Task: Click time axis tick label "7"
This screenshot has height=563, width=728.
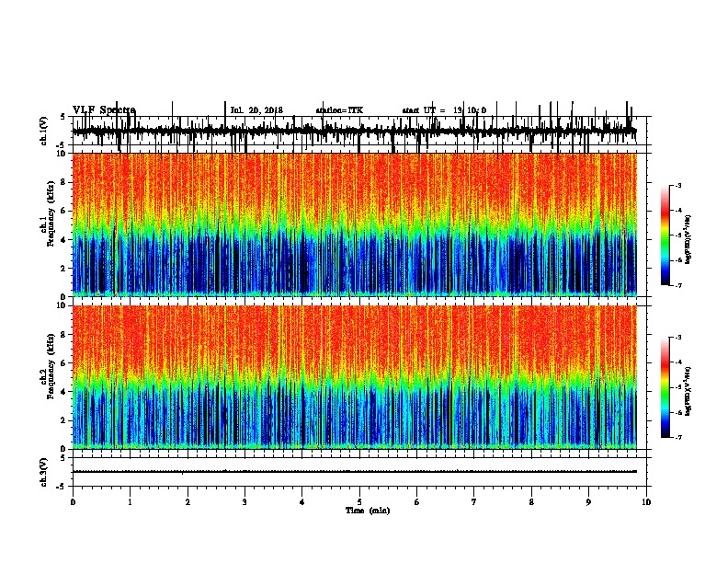Action: tap(474, 502)
